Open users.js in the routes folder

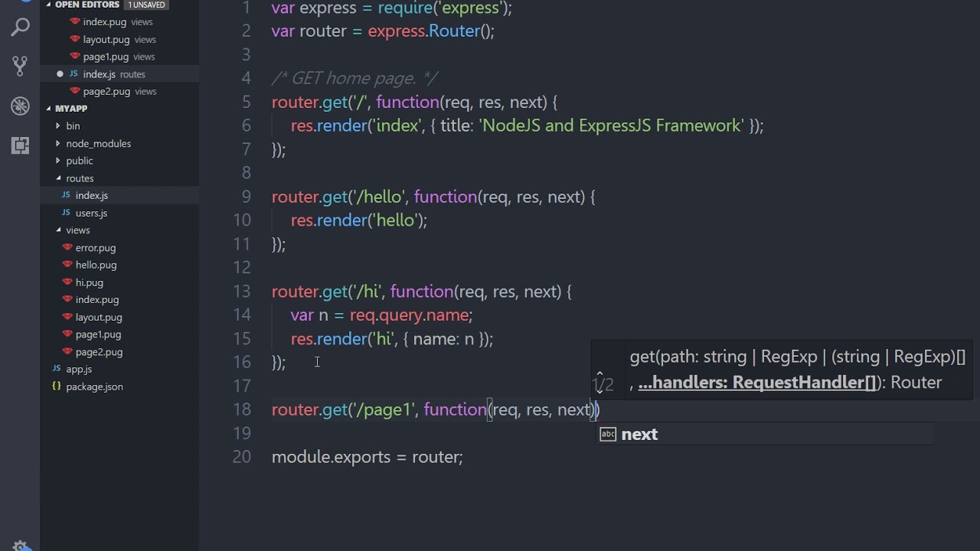coord(91,213)
